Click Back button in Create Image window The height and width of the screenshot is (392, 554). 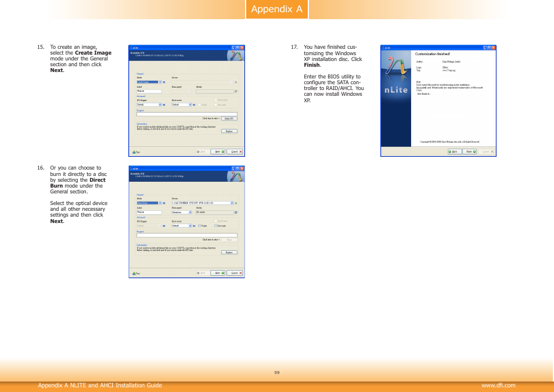(203, 152)
